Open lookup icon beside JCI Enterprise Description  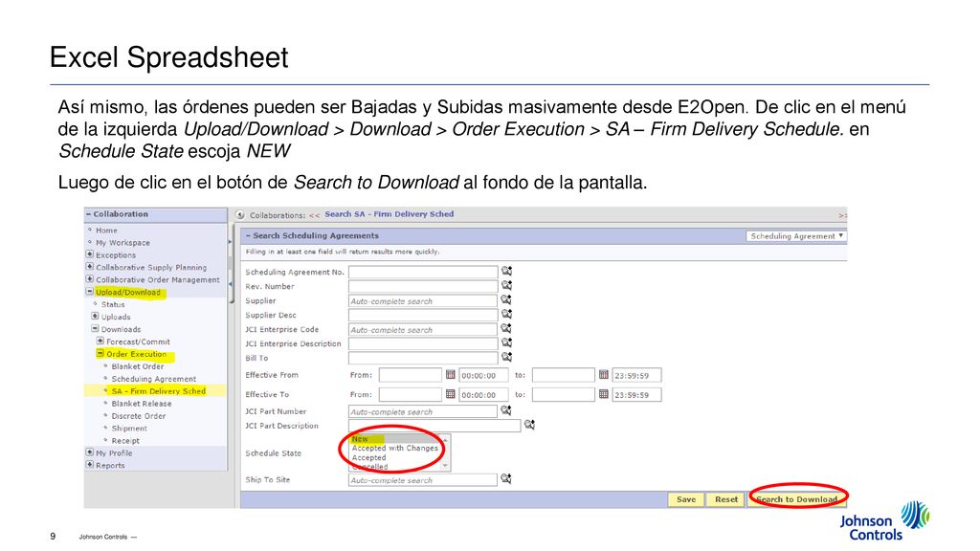coord(506,343)
